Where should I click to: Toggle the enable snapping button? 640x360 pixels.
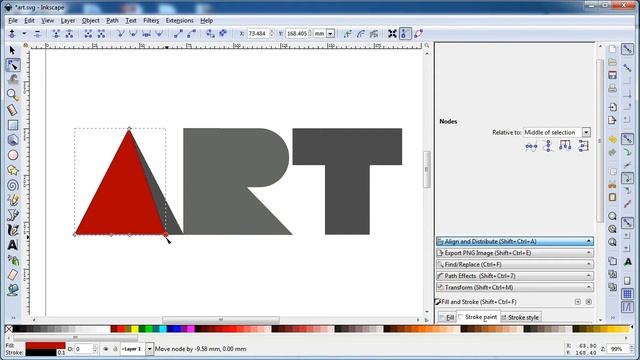coord(627,49)
